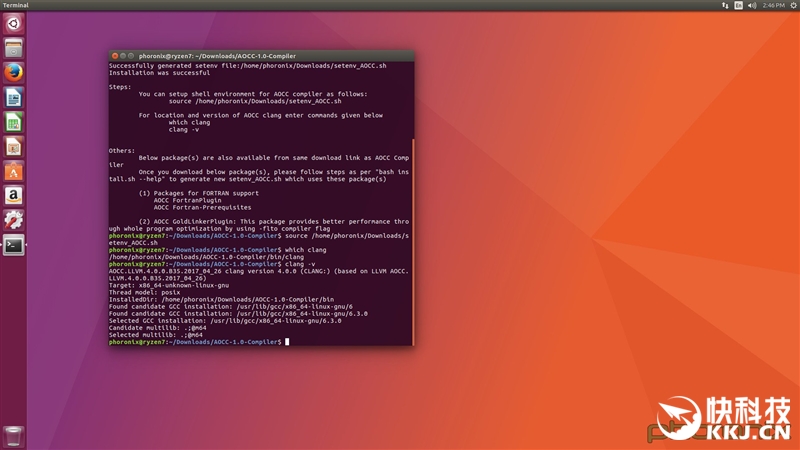The width and height of the screenshot is (800, 450).
Task: Open the Files manager from the launcher
Action: click(13, 48)
